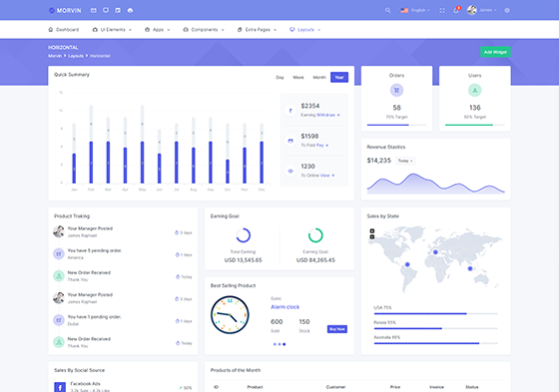Image resolution: width=559 pixels, height=392 pixels.
Task: Click the Orders cart icon
Action: tap(396, 90)
